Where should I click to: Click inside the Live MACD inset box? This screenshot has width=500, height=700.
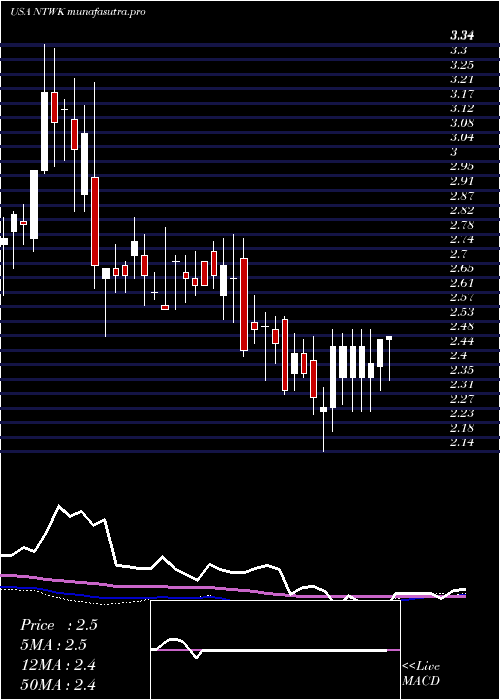(x=275, y=650)
